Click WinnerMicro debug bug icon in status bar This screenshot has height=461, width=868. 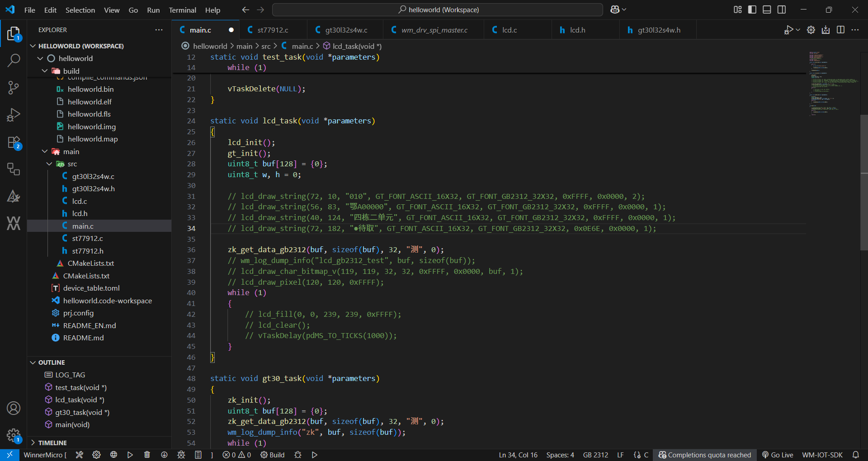tap(181, 455)
